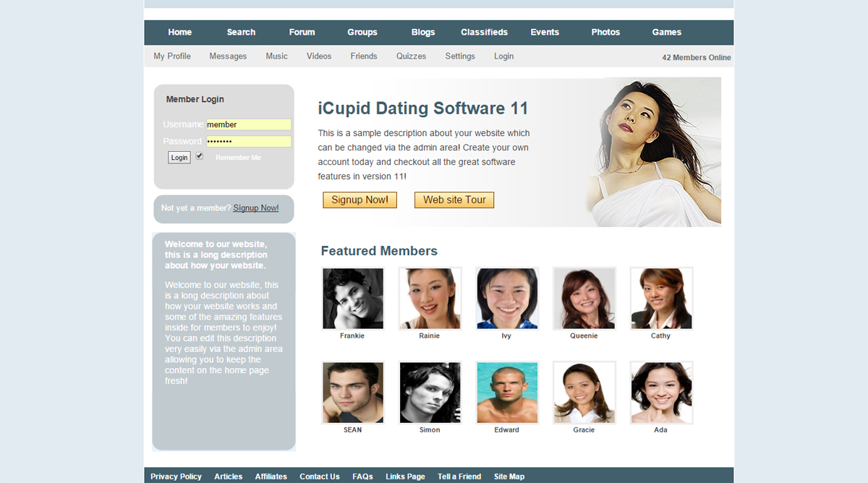
Task: Open the Videos link
Action: tap(319, 56)
